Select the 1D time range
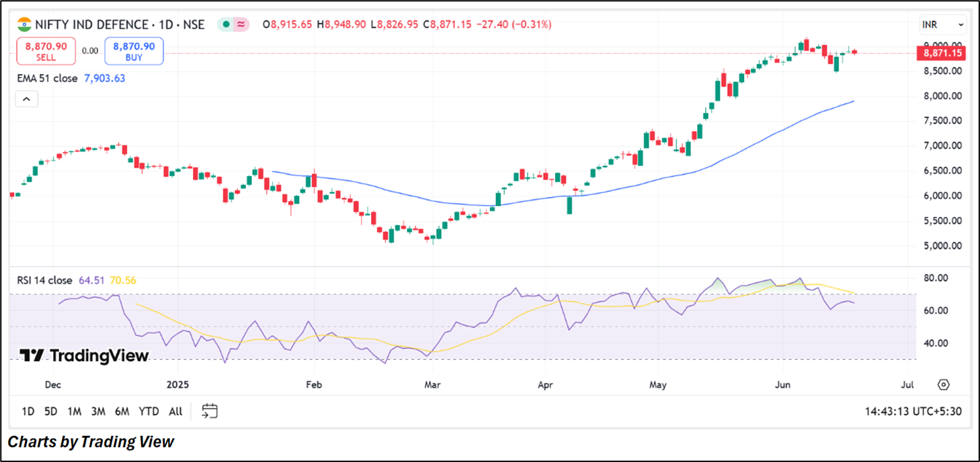Image resolution: width=980 pixels, height=462 pixels. (28, 412)
